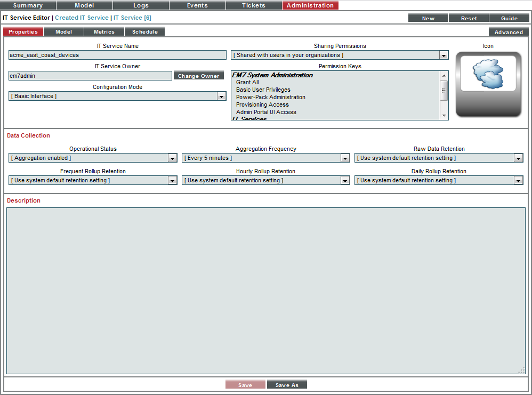Open the Sharing Permissions dropdown
Screen dimensions: 532x395
[444, 55]
